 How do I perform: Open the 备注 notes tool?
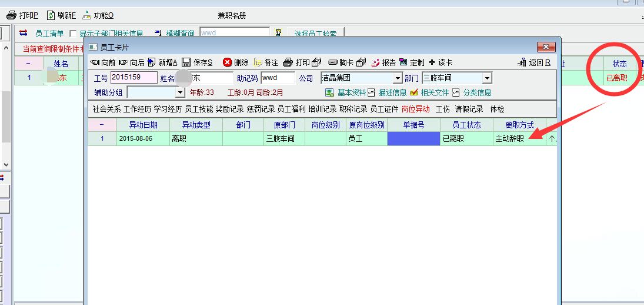(x=266, y=62)
